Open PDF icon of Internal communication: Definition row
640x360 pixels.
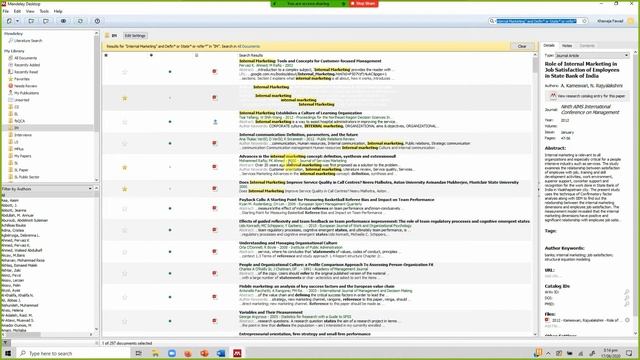215,143
